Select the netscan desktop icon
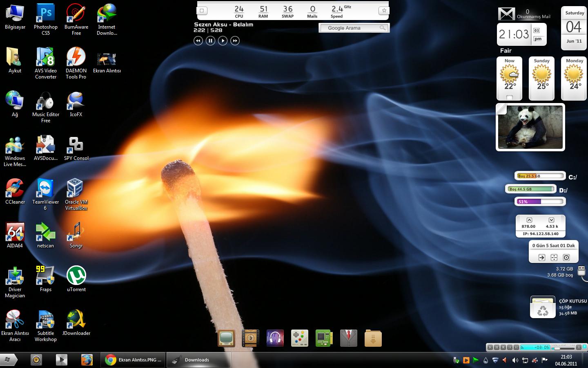The width and height of the screenshot is (588, 368). (x=46, y=235)
